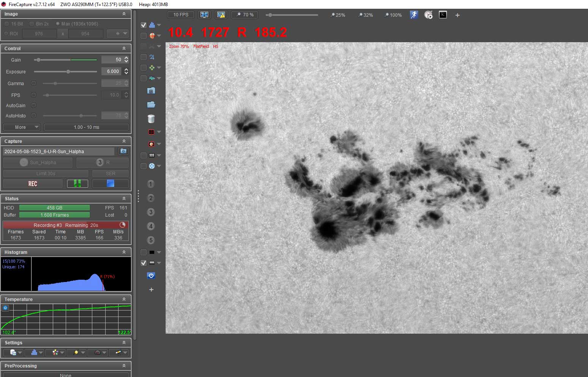Enable the Gamma checkbox

[x=33, y=83]
